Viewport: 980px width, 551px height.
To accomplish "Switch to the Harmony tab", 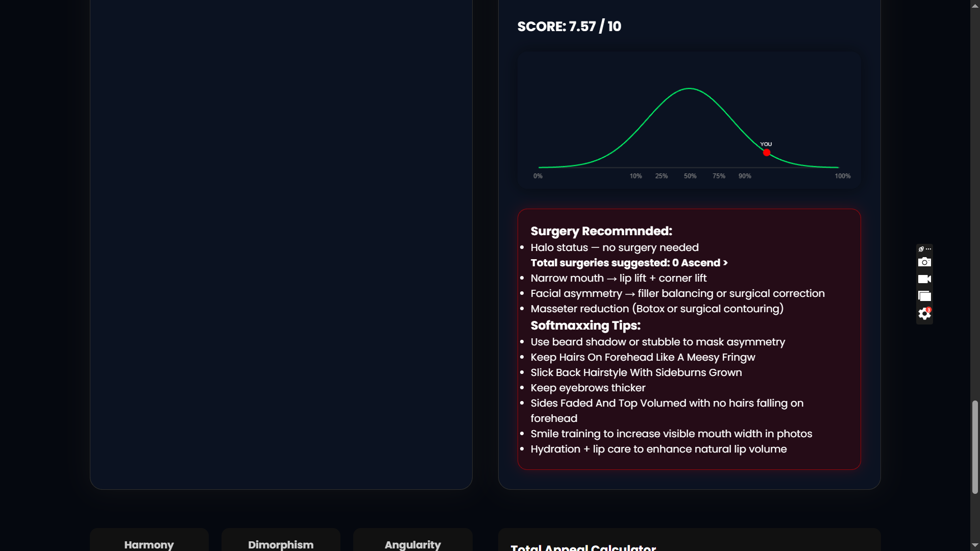I will (x=149, y=544).
